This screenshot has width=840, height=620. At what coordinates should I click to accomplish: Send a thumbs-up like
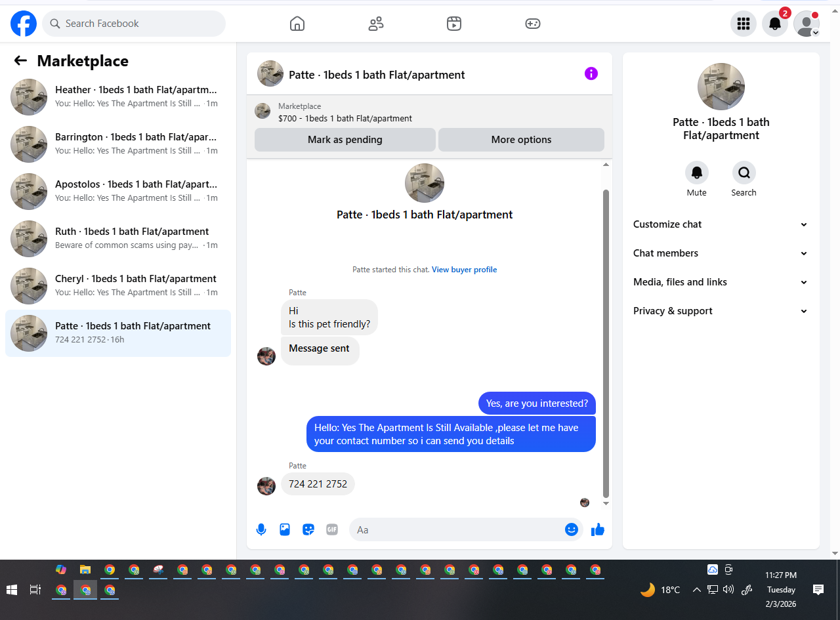click(x=597, y=529)
